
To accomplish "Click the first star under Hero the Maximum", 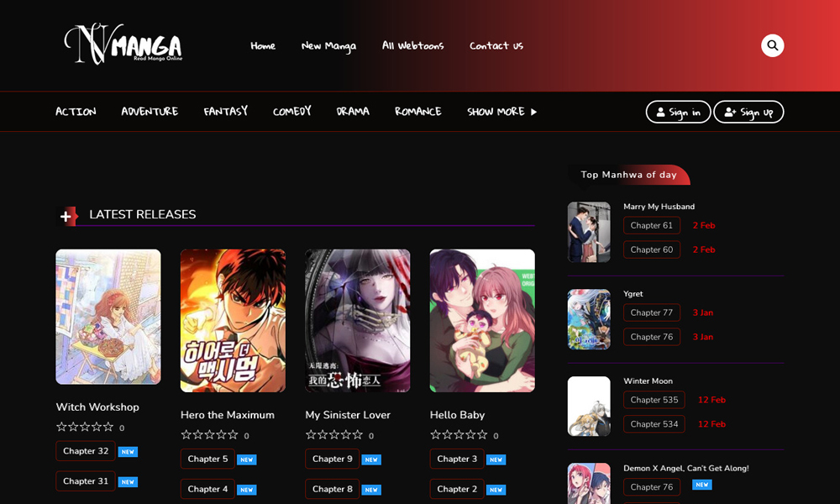I will 186,435.
